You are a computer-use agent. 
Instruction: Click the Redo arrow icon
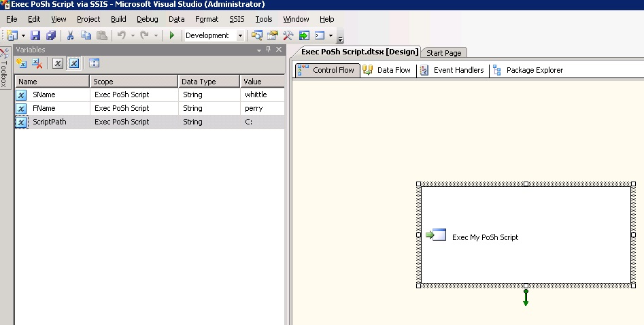(x=144, y=36)
